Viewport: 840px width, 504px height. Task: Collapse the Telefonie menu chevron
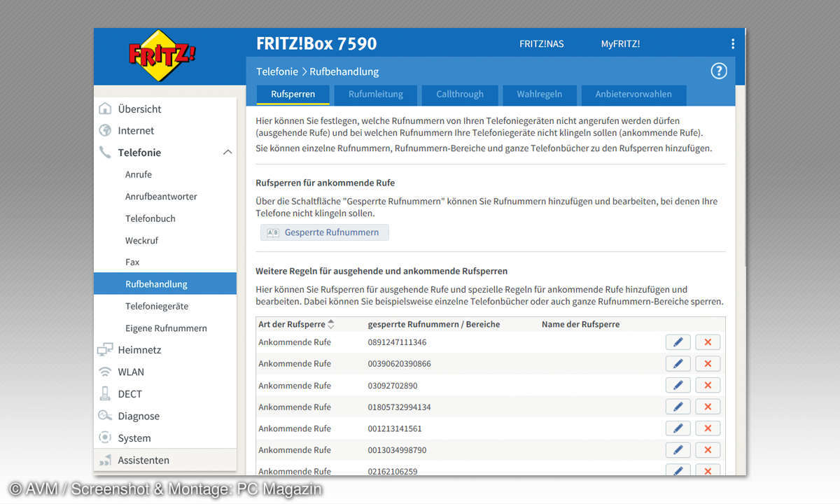pos(227,152)
